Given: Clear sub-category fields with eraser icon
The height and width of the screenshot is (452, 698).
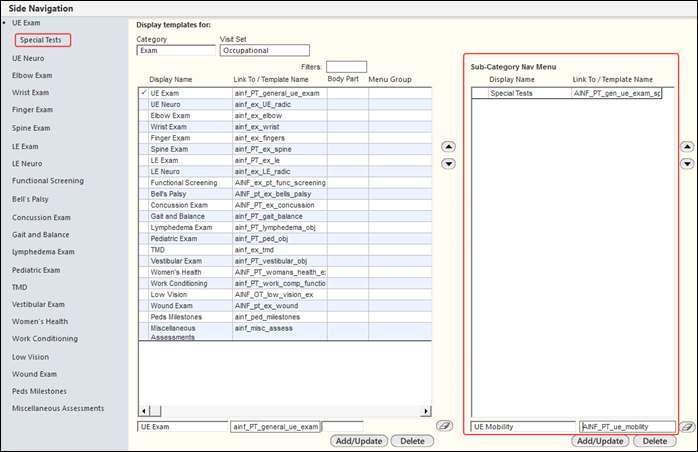Looking at the screenshot, I should tap(687, 427).
